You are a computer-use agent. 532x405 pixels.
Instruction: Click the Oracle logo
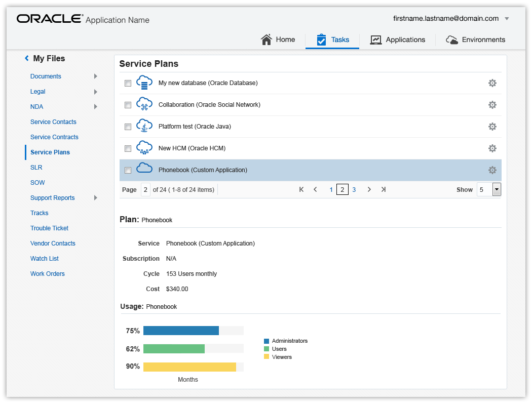(x=50, y=19)
